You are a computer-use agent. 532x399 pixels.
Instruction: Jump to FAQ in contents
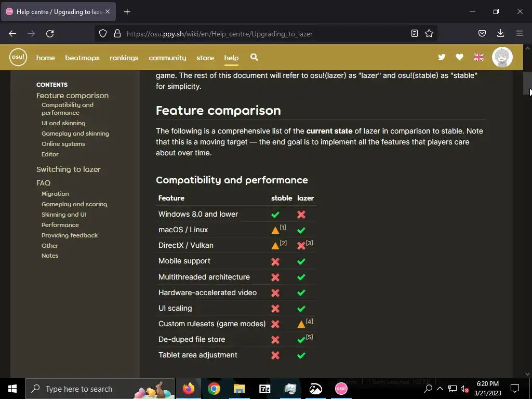44,183
